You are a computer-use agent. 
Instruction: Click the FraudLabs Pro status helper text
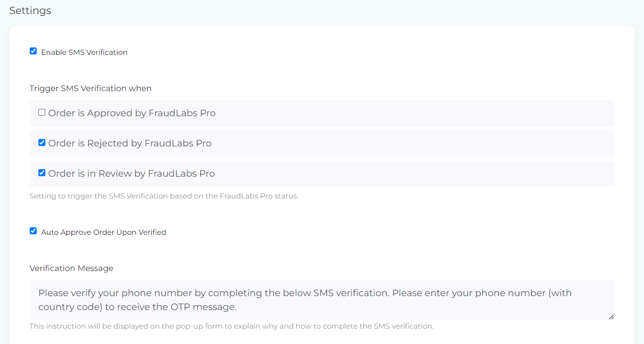click(164, 196)
